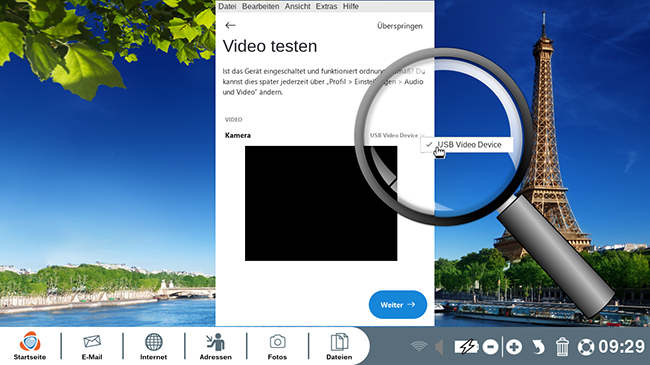Click the Überspringen link
The image size is (650, 365).
(400, 26)
